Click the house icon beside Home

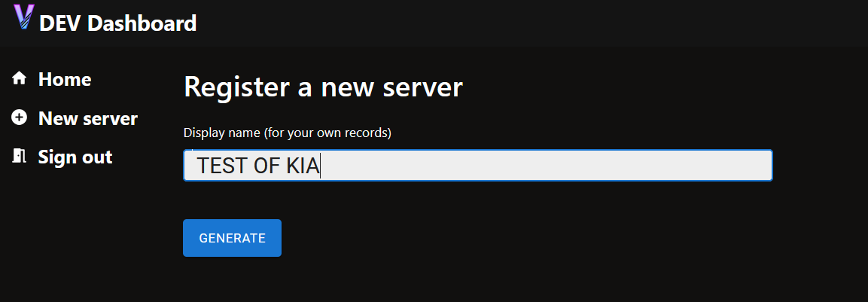[20, 78]
